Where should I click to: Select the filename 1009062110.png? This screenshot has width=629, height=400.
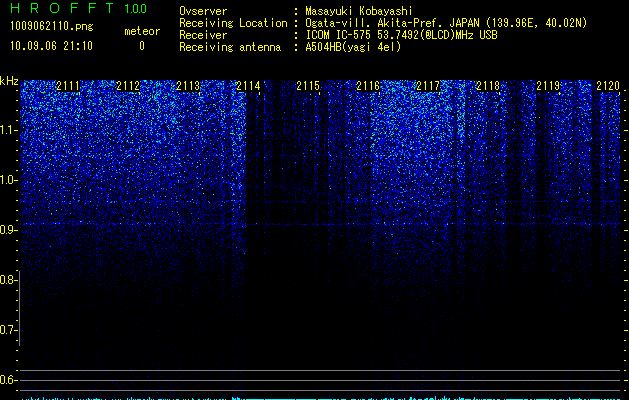click(52, 26)
